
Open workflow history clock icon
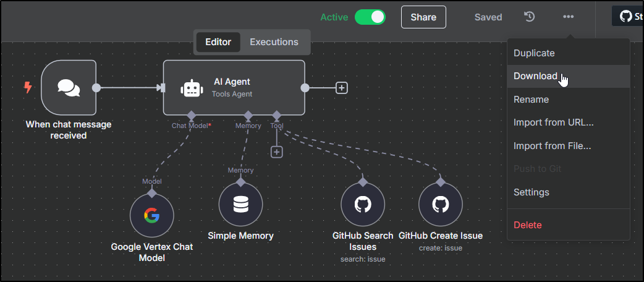coord(530,17)
